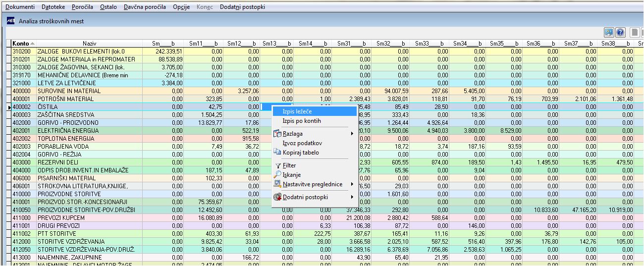644x266 pixels.
Task: Open the Datoteke menu
Action: (54, 7)
